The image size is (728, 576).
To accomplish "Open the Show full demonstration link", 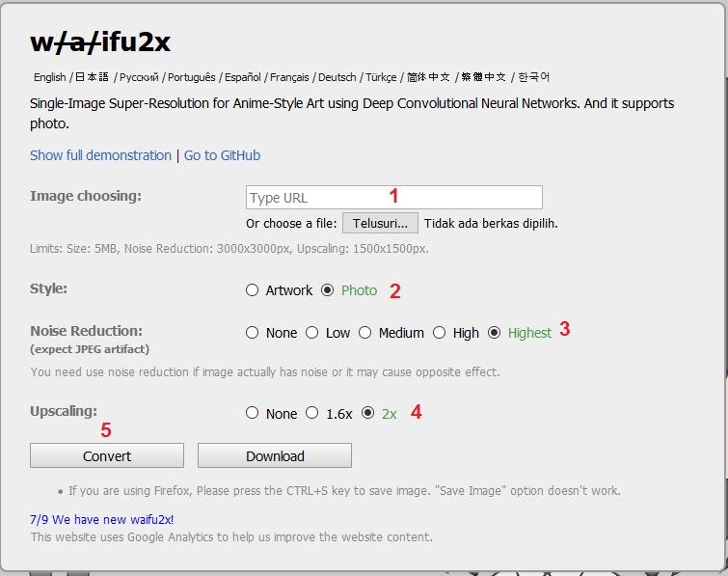I will pyautogui.click(x=100, y=155).
